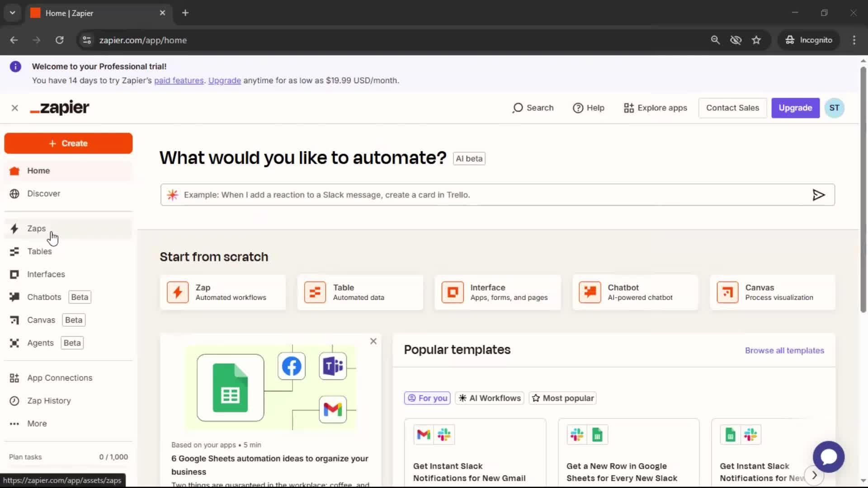
Task: Open Search in the header
Action: tap(533, 108)
